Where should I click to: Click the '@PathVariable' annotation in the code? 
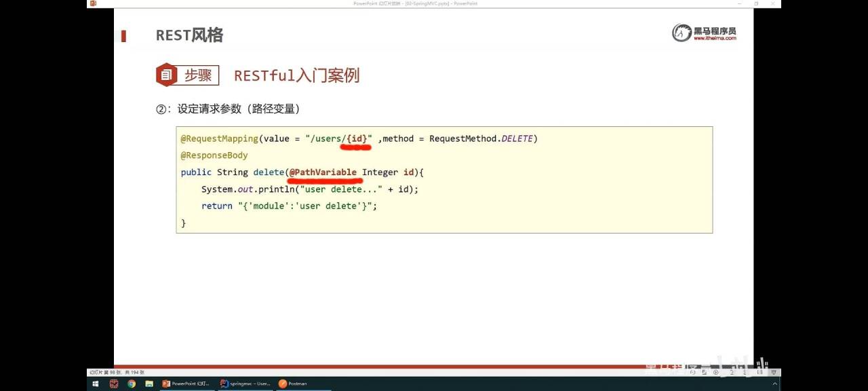coord(323,172)
